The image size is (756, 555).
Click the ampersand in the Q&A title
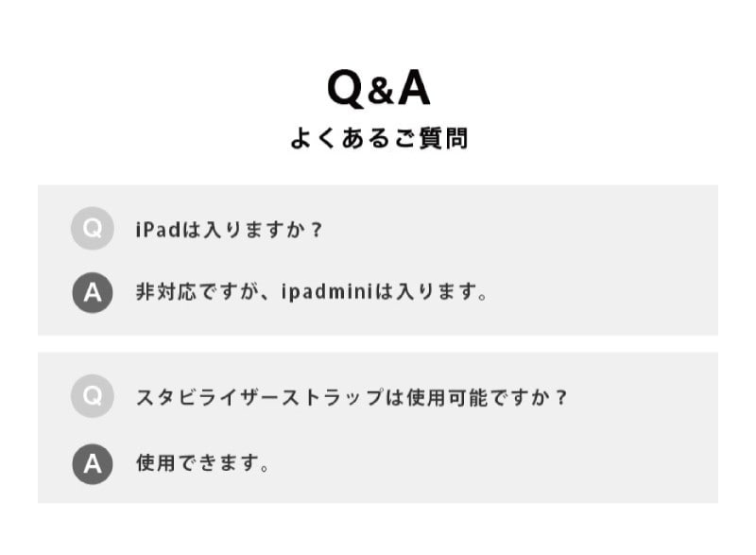pos(378,92)
